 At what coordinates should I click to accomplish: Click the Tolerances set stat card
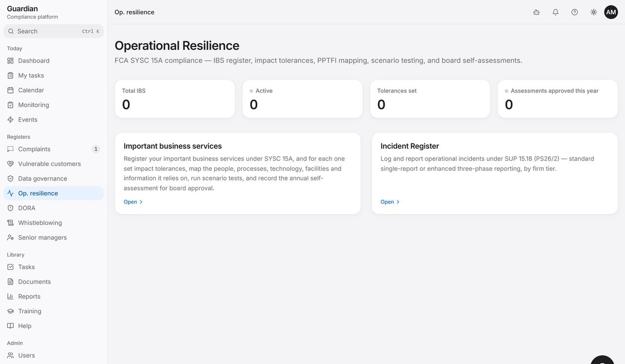430,99
